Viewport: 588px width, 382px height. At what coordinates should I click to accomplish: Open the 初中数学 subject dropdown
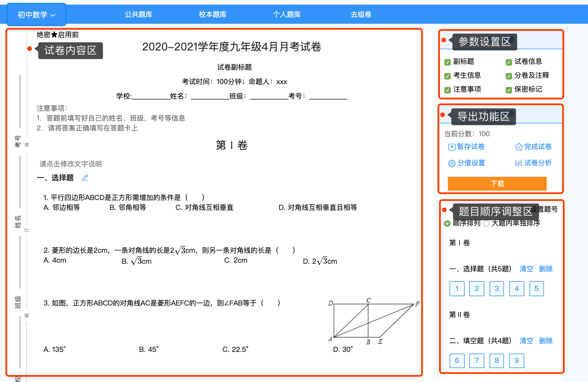coord(36,14)
